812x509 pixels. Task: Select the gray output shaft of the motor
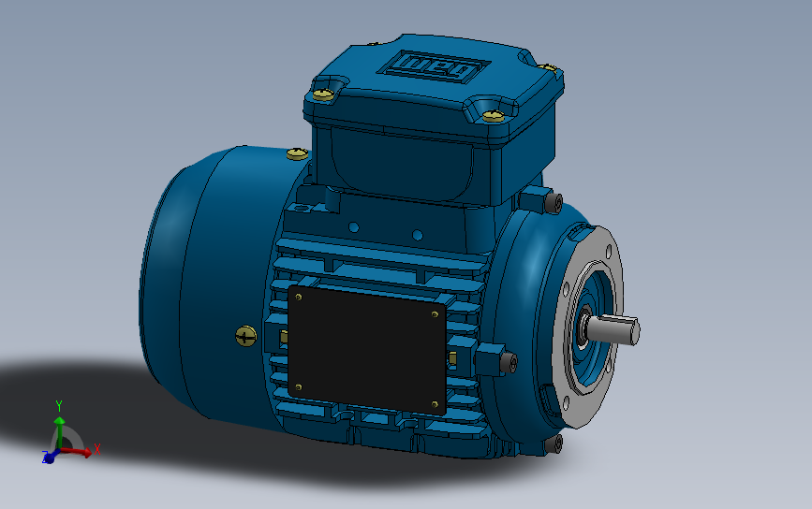click(x=614, y=330)
